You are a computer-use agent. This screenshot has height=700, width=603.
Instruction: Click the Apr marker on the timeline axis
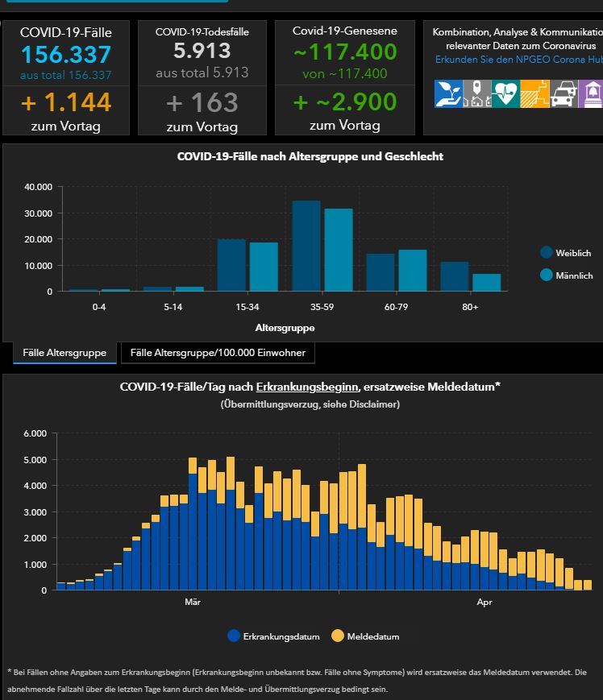coord(484,602)
